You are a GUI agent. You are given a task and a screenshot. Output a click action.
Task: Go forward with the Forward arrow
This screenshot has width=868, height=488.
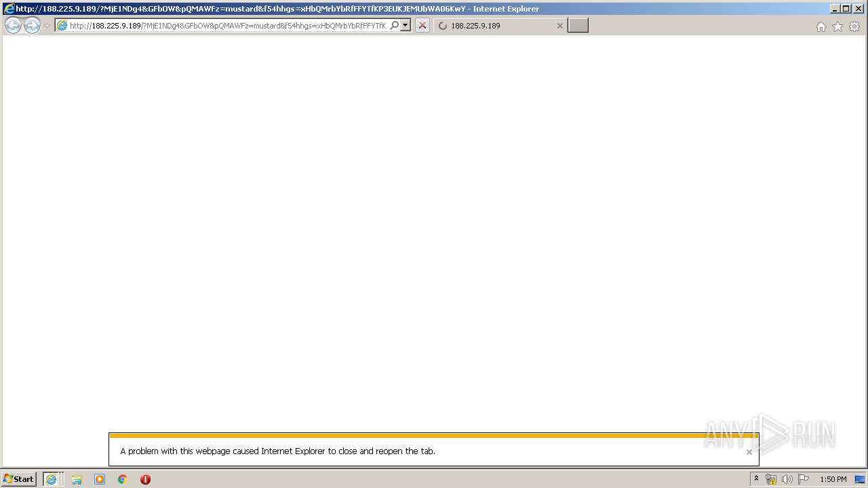[x=32, y=26]
